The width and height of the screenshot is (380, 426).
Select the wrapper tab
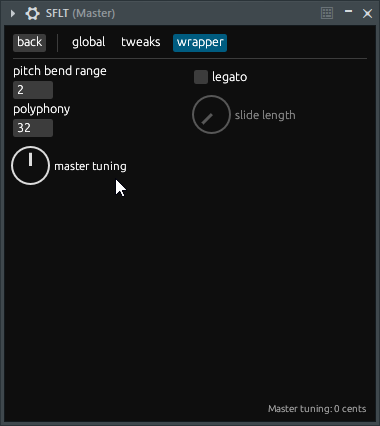click(x=200, y=43)
